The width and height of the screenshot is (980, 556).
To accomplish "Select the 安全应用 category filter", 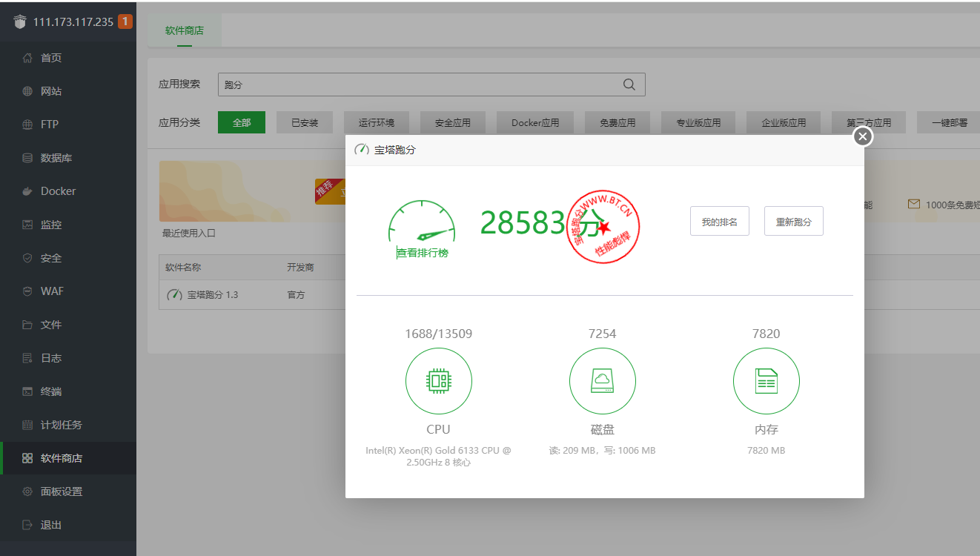I will point(453,122).
